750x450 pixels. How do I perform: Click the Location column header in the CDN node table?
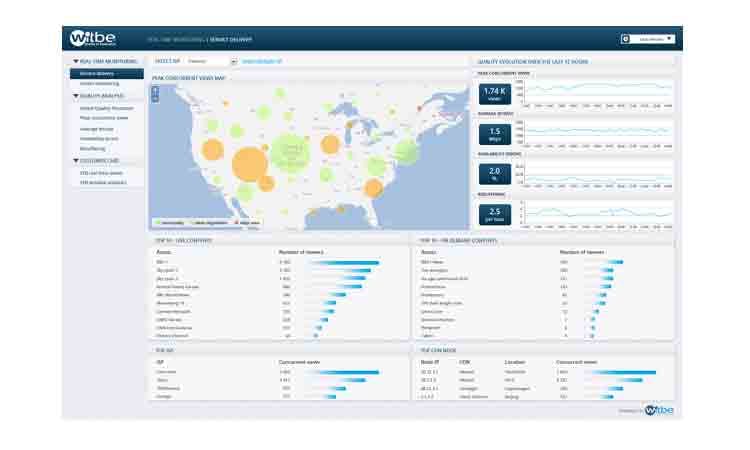[515, 362]
